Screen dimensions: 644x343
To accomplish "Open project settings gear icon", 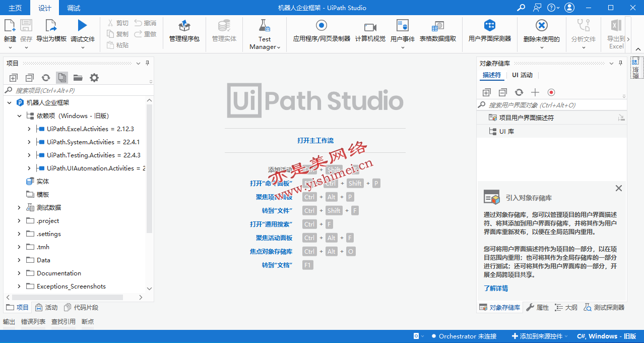I will point(94,78).
